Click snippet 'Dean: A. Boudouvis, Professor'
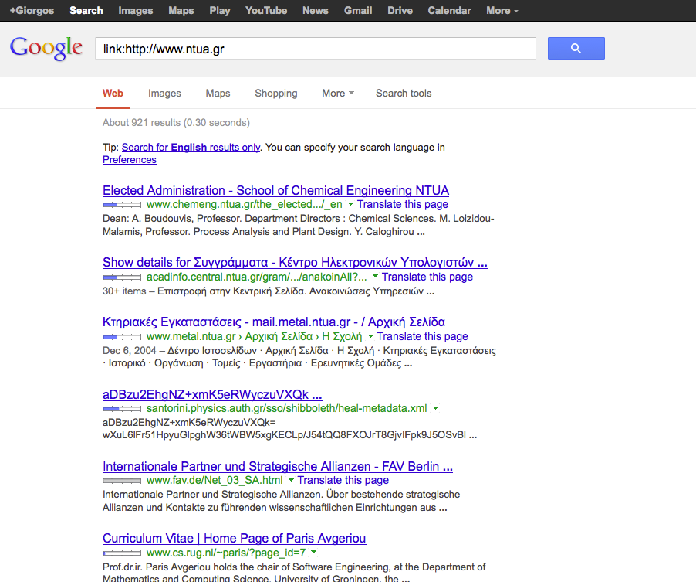The width and height of the screenshot is (696, 582). [x=298, y=225]
